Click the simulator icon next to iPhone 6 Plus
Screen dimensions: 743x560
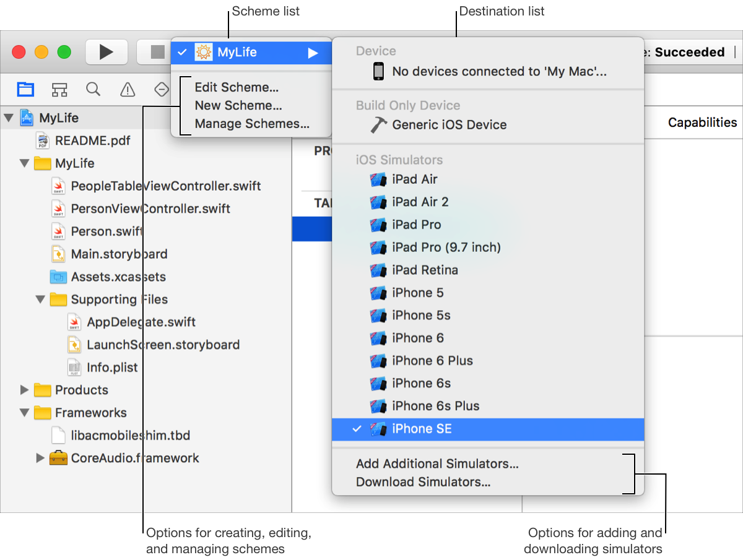coord(378,361)
